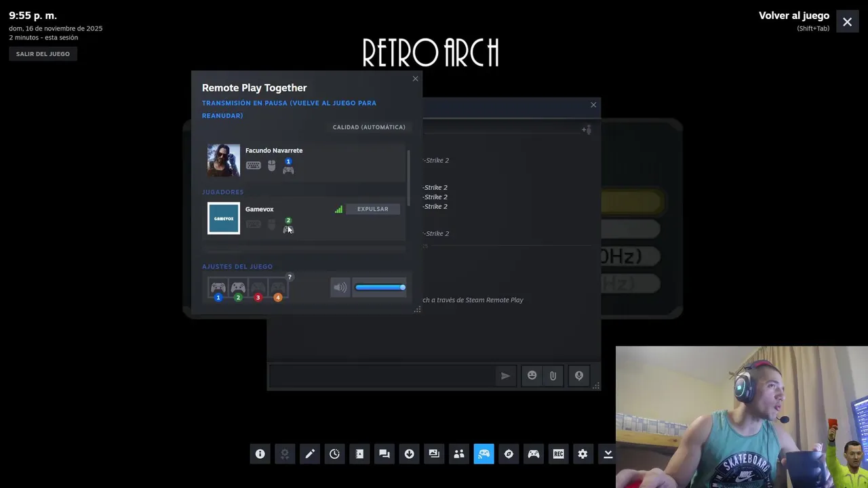
Task: Open the controller settings gamepad icon
Action: (x=534, y=454)
